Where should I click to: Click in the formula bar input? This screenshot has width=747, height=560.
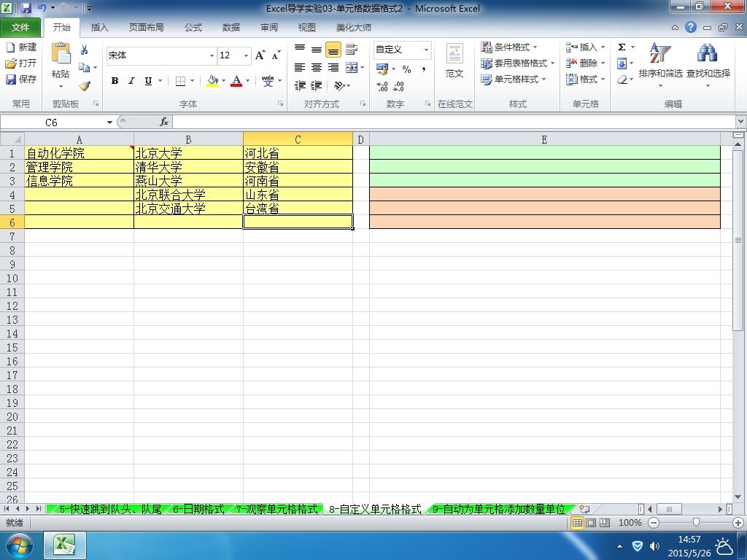(x=454, y=122)
